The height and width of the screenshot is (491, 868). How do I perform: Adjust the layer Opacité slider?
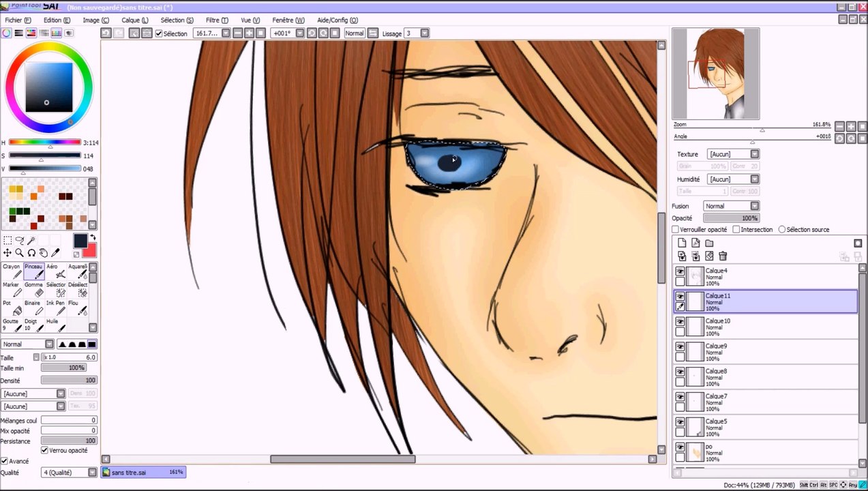[731, 218]
